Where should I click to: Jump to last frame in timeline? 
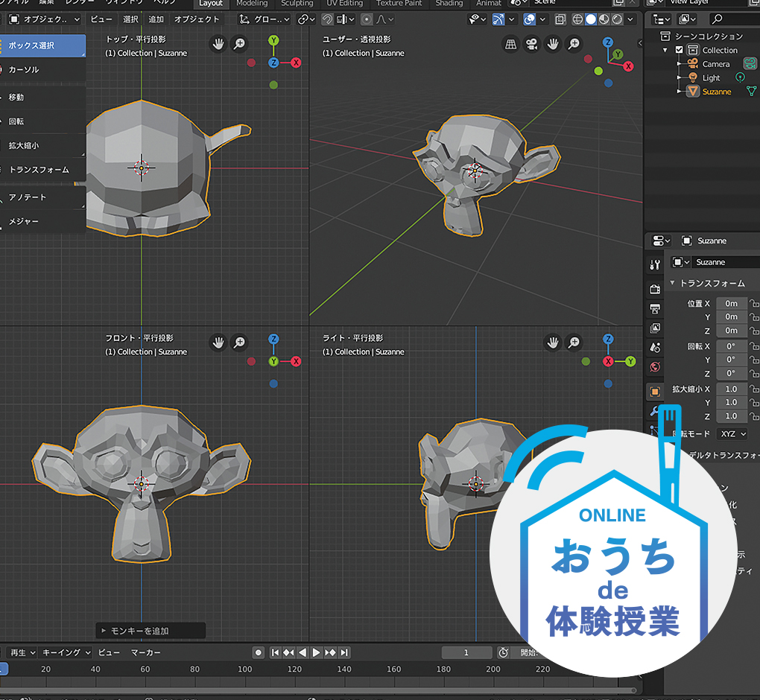coord(344,652)
